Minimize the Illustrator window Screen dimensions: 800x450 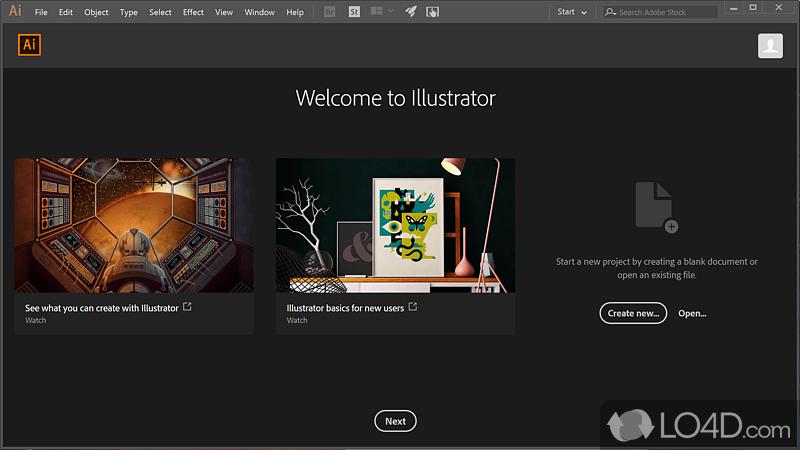pyautogui.click(x=734, y=8)
